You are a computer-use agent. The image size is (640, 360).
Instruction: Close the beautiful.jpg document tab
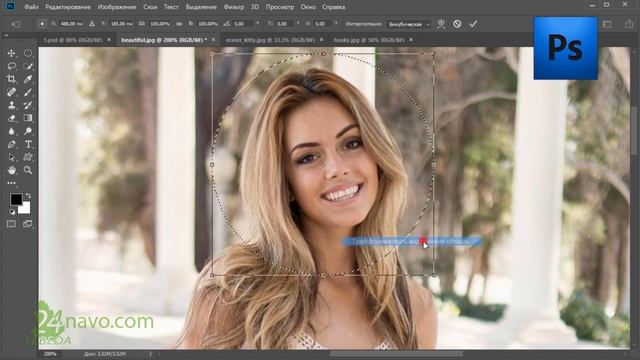213,40
